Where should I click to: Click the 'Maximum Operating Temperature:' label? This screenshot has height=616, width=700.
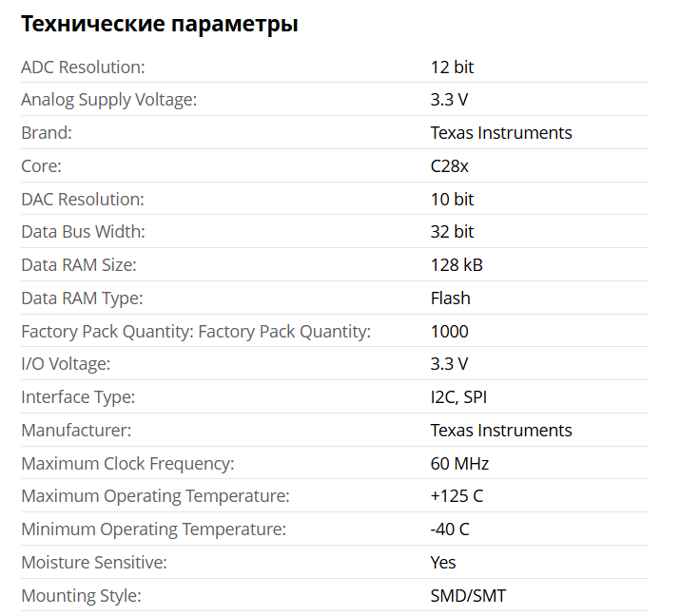tap(155, 496)
